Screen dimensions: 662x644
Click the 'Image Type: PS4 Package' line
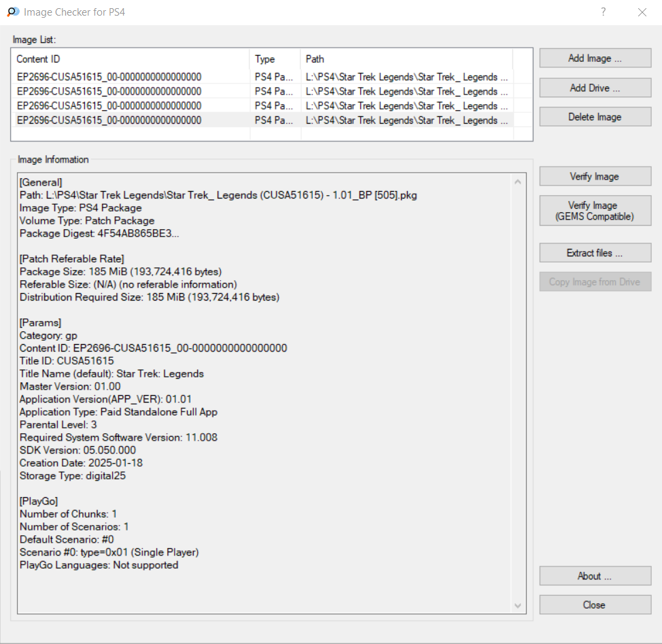click(x=81, y=208)
